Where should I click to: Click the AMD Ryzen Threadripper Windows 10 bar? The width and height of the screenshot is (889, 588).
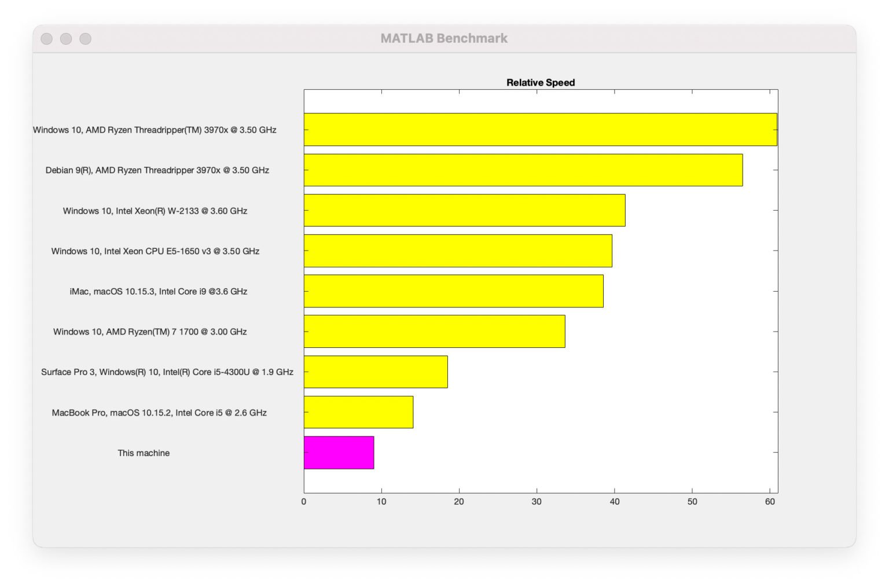coord(538,130)
